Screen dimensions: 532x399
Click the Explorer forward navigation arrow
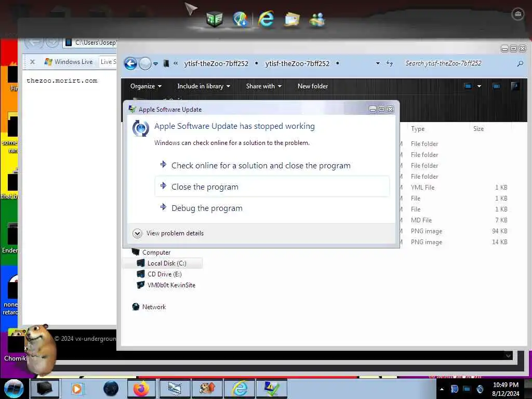pos(145,63)
